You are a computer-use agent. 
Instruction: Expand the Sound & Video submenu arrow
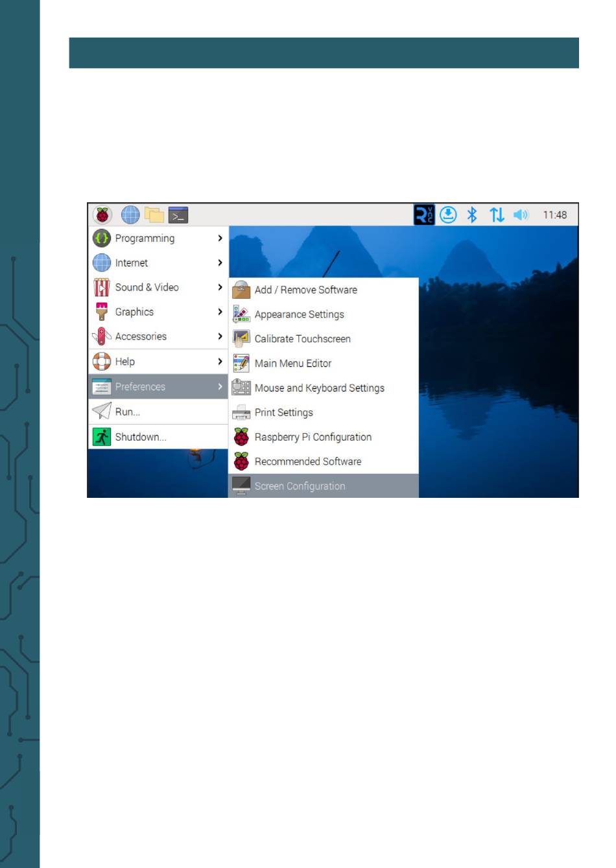point(220,287)
